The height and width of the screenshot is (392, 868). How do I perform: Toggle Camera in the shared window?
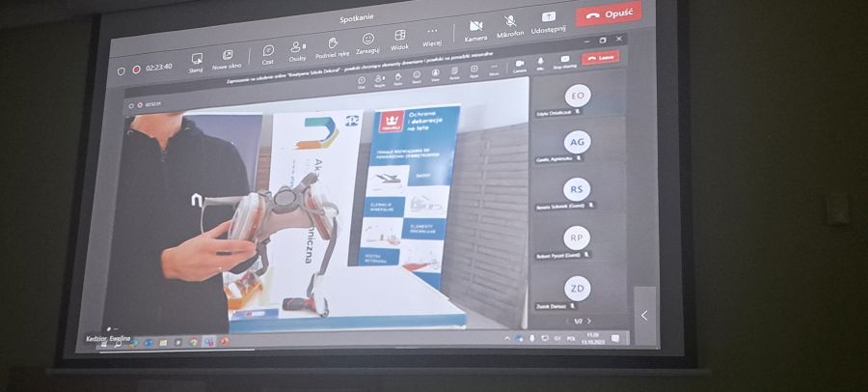pos(519,66)
